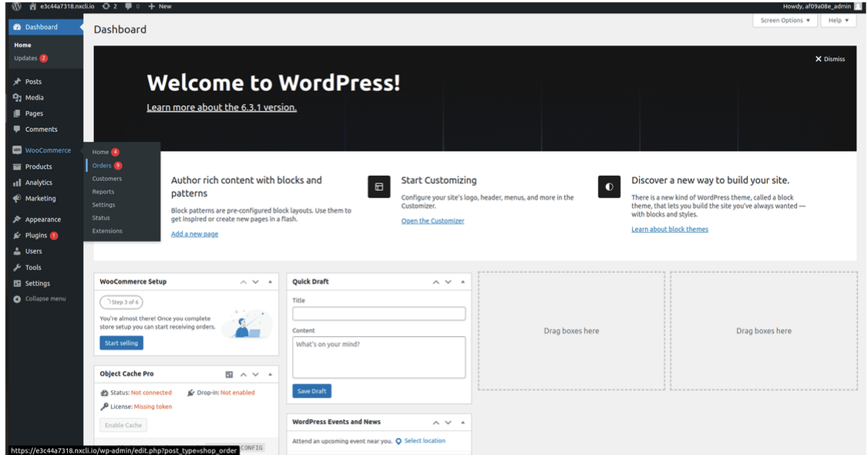Click Learn about block themes link
The height and width of the screenshot is (455, 868).
point(670,229)
